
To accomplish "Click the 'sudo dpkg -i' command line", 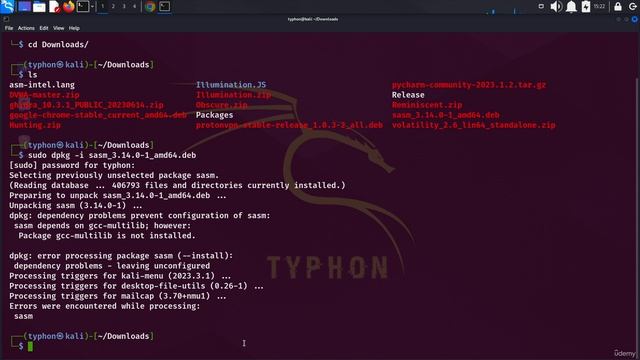I will pyautogui.click(x=112, y=155).
